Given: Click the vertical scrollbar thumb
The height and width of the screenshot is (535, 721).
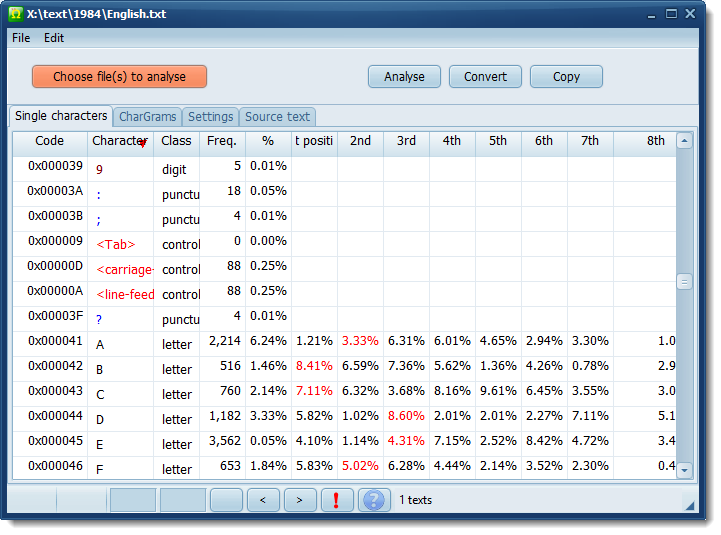Looking at the screenshot, I should click(684, 282).
